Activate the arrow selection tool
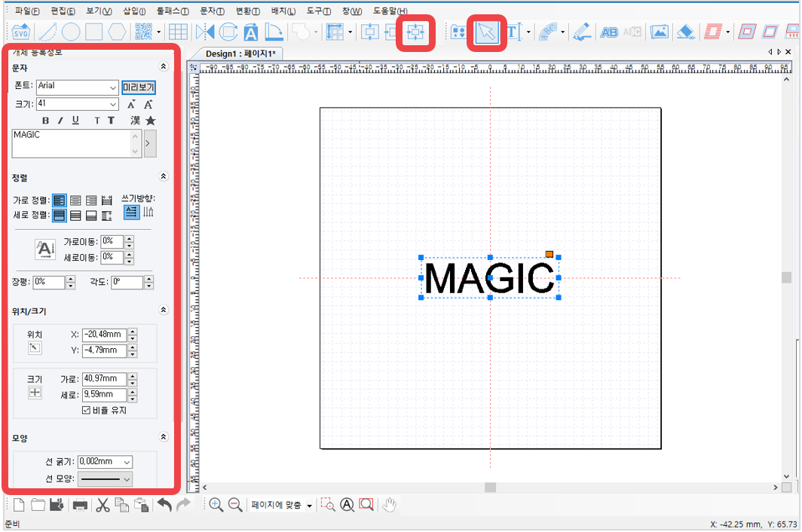Screen dimensions: 802x532 click(486, 32)
